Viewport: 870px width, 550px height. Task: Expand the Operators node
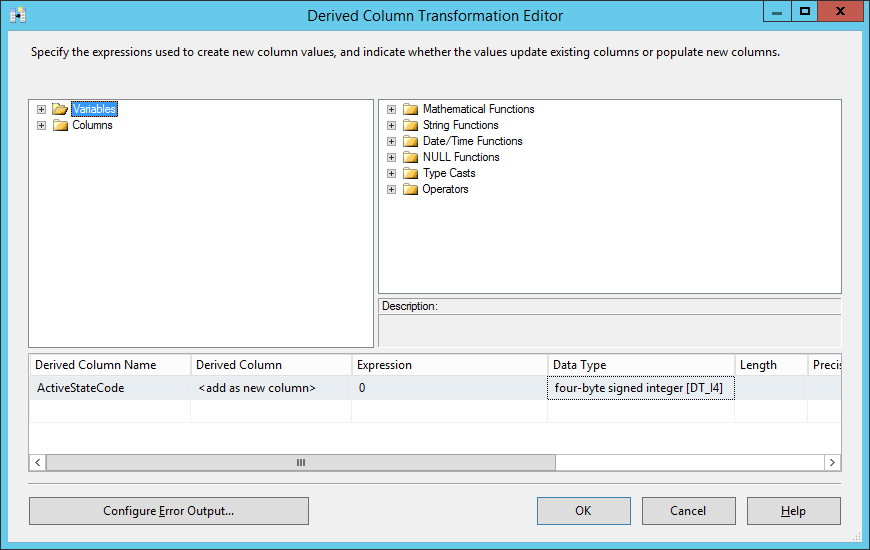click(392, 190)
